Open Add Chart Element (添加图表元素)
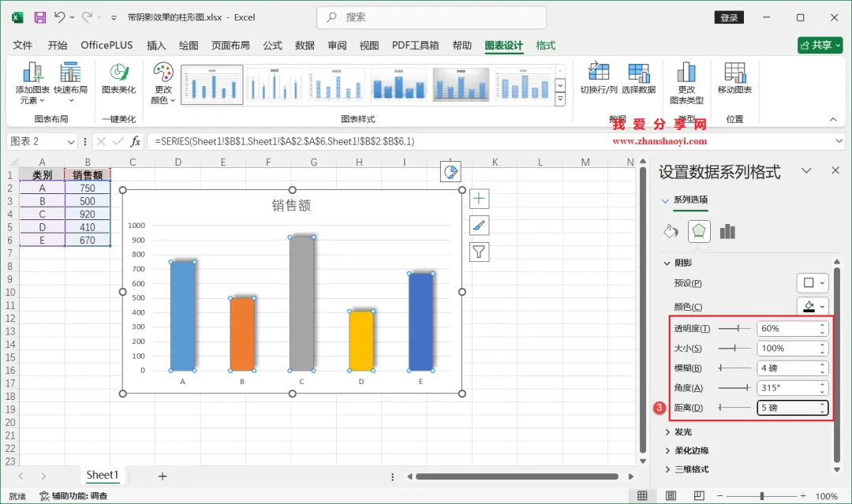Screen dimensions: 852x504 point(32,83)
